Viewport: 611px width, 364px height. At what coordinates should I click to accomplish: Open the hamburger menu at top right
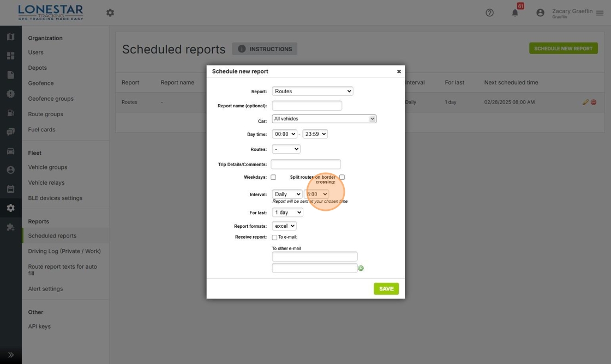click(x=600, y=13)
